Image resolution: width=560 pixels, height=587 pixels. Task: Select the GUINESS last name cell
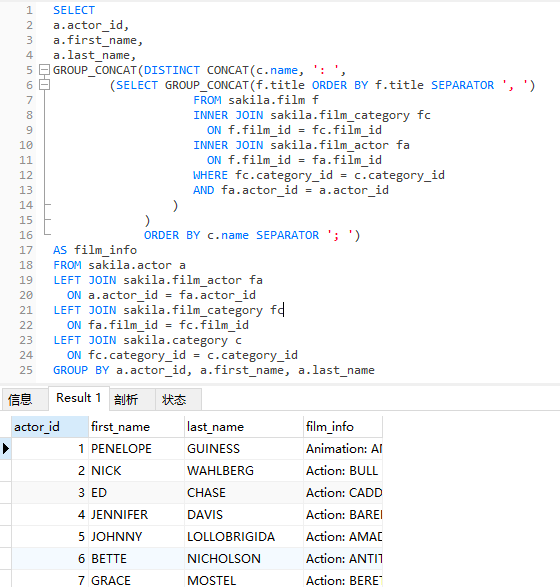pyautogui.click(x=244, y=448)
